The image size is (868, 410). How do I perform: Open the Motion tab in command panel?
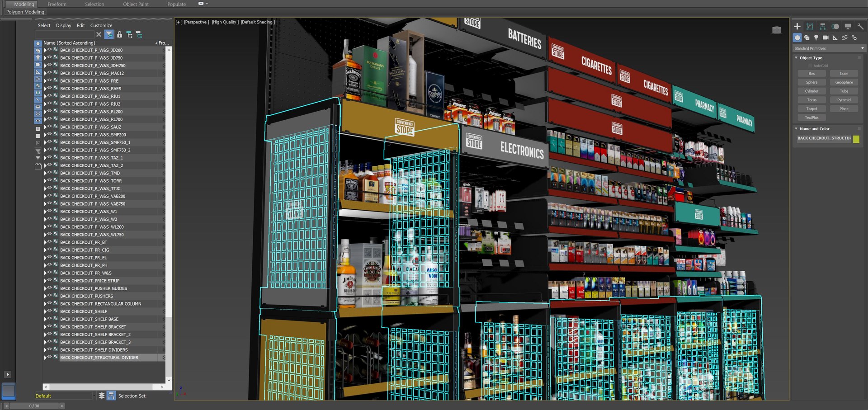click(x=835, y=26)
